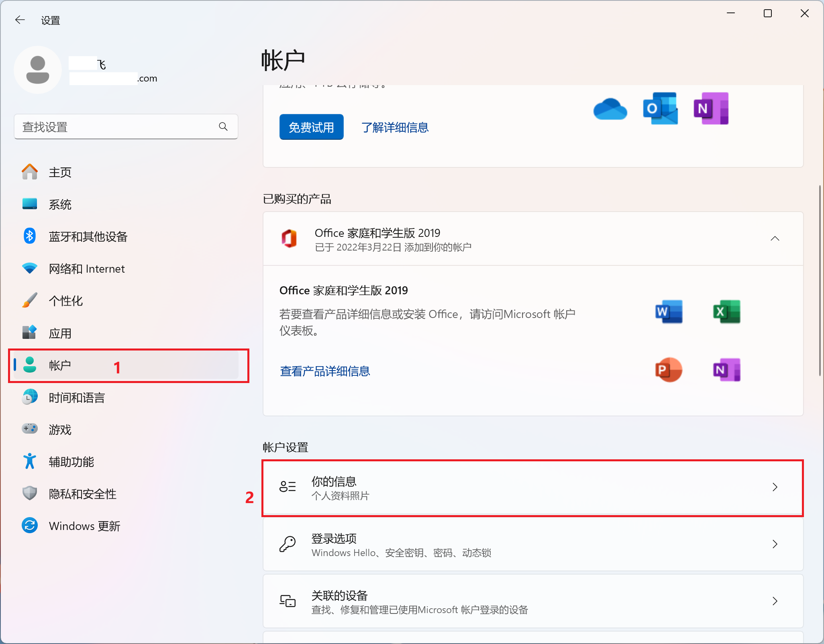Click the user profile avatar
This screenshot has height=644, width=824.
(x=38, y=70)
